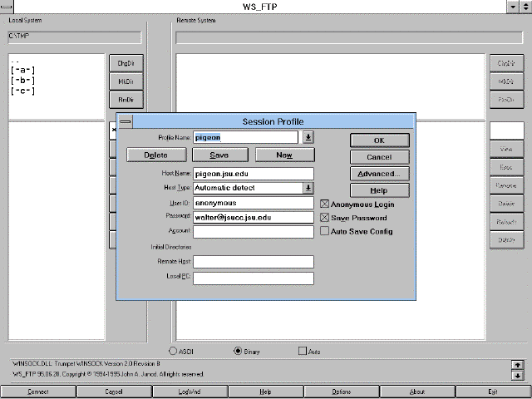
Task: Click the Profile Name field containing pigeon
Action: coord(246,137)
